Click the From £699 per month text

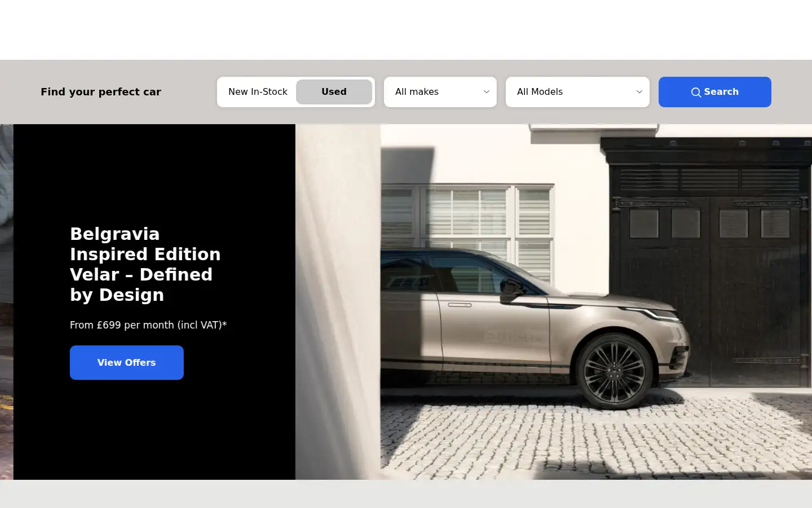point(148,325)
